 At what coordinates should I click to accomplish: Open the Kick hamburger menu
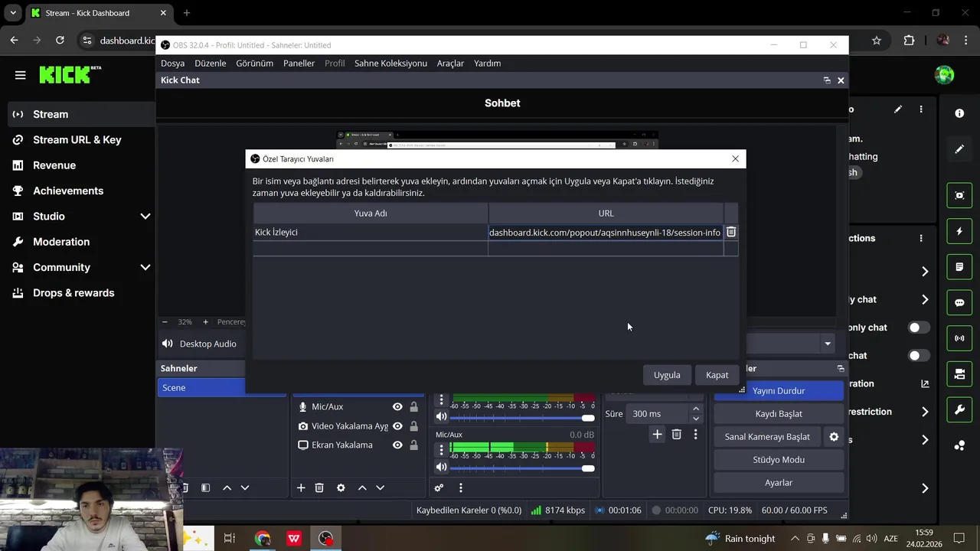pos(20,75)
